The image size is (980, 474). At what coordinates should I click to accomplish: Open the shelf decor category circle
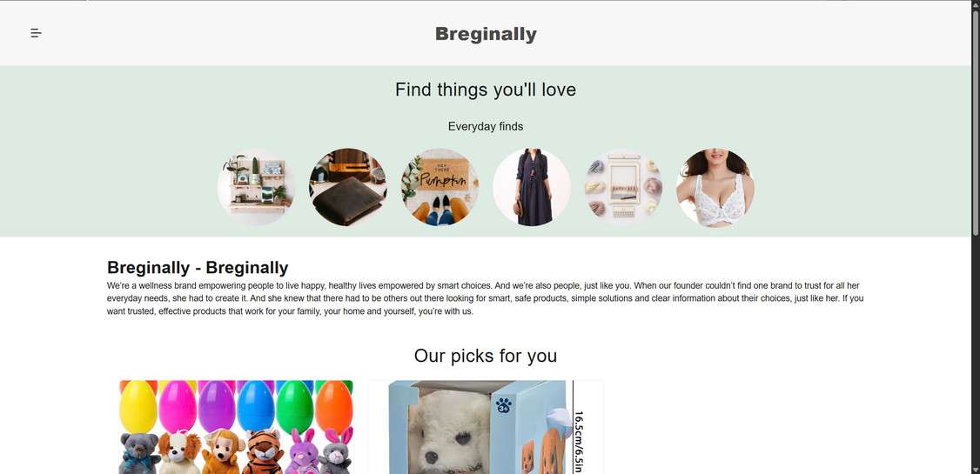(x=256, y=187)
